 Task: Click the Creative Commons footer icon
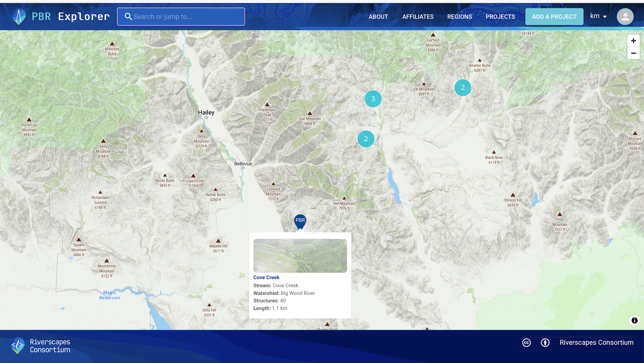(x=526, y=343)
